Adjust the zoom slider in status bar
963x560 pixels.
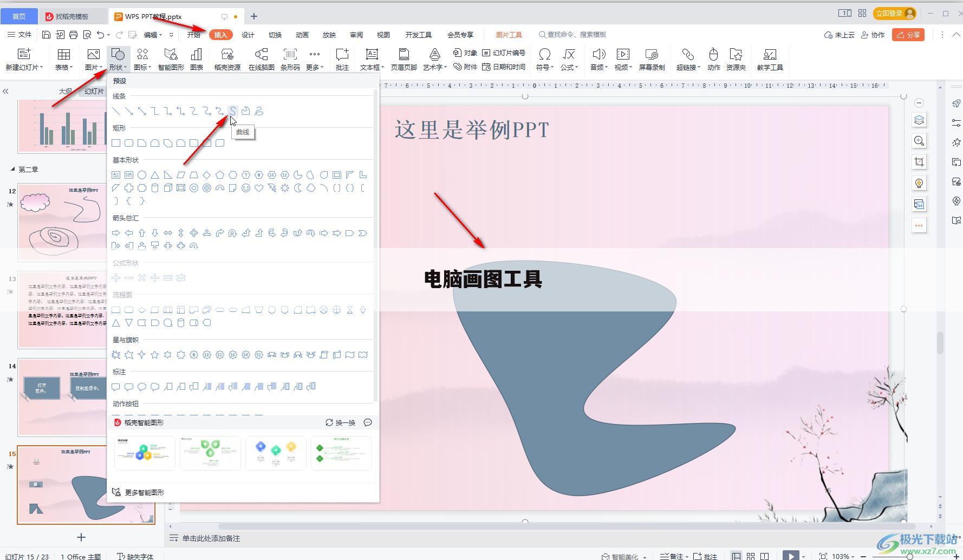click(909, 556)
